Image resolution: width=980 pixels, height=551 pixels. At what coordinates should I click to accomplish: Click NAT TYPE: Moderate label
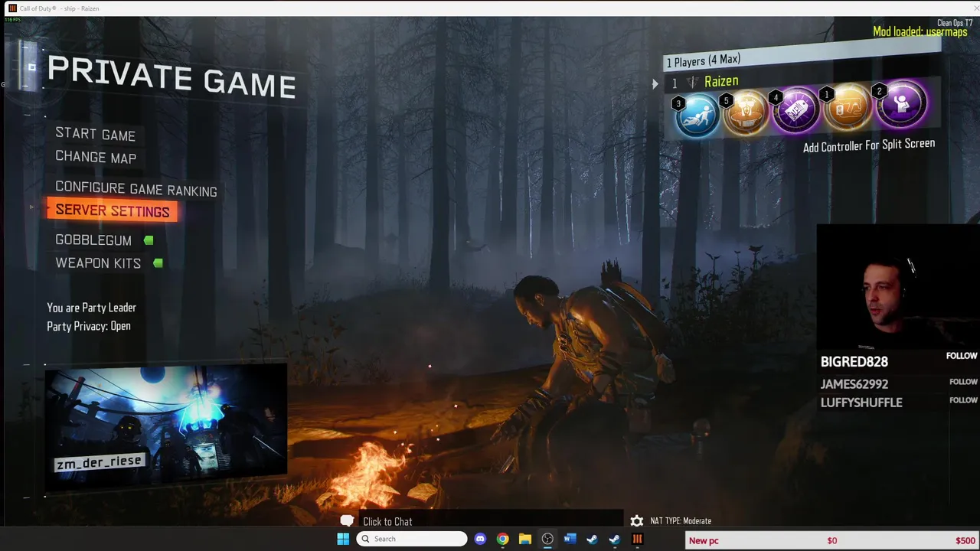coord(681,521)
